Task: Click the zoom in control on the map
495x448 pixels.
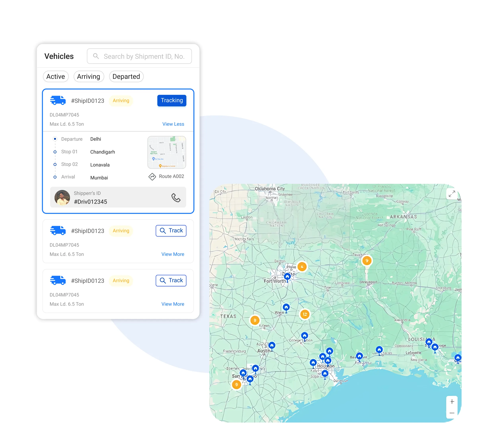Action: pos(452,401)
